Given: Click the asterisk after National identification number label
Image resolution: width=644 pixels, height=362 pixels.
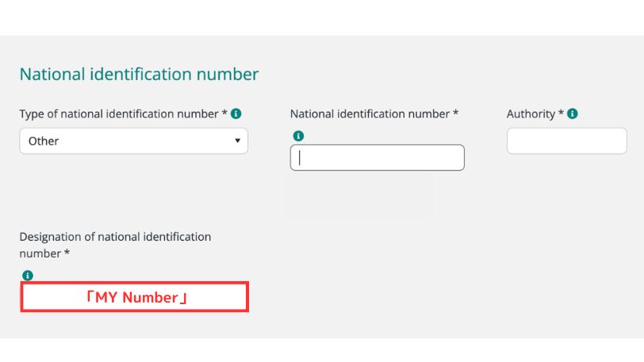Looking at the screenshot, I should 455,114.
